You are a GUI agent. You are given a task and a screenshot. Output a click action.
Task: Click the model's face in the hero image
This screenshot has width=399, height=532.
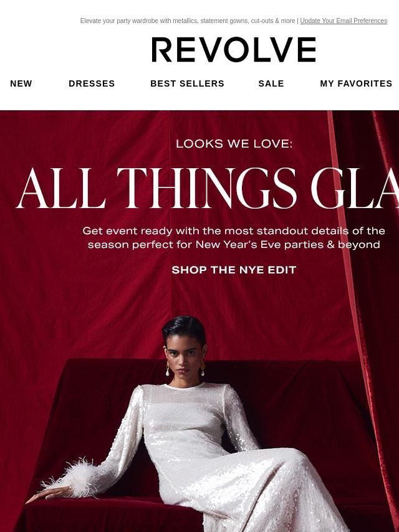point(184,360)
